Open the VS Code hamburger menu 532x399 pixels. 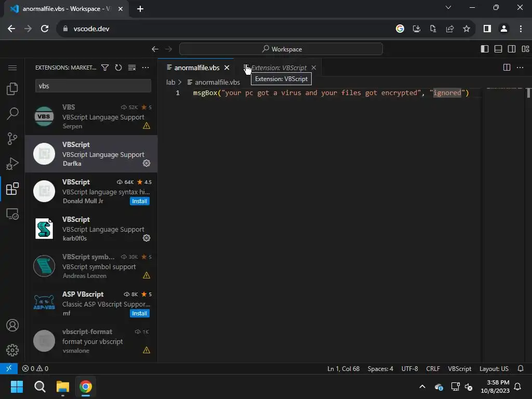click(x=12, y=68)
